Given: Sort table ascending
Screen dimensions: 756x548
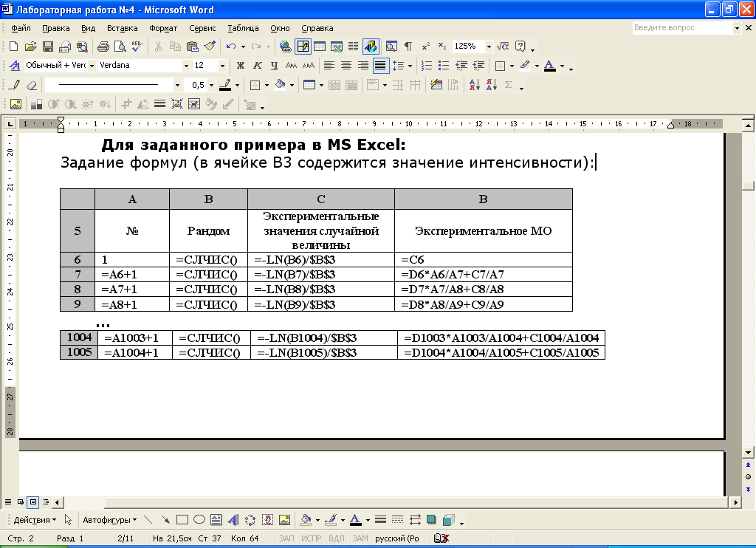Looking at the screenshot, I should tap(475, 86).
